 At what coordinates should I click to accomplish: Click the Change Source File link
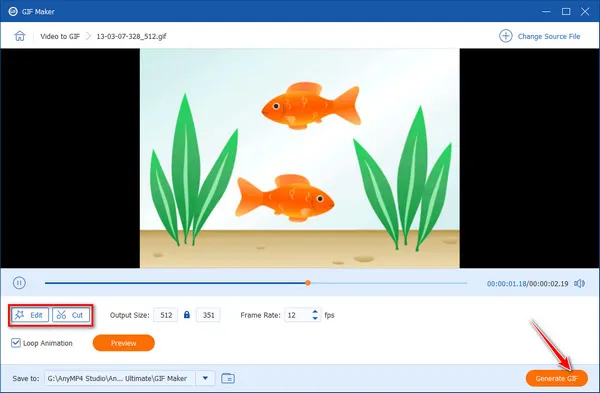(x=549, y=36)
